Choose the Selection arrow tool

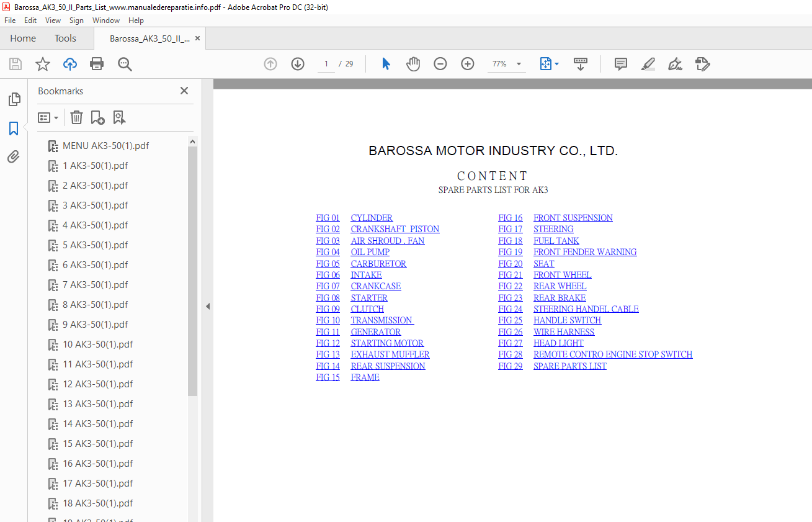(x=386, y=64)
